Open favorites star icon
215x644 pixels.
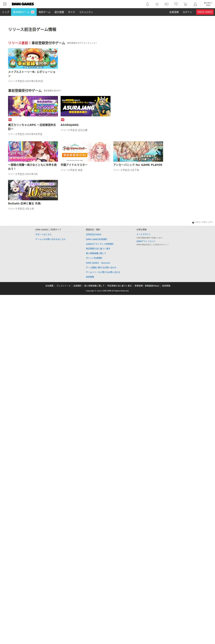(157, 4)
